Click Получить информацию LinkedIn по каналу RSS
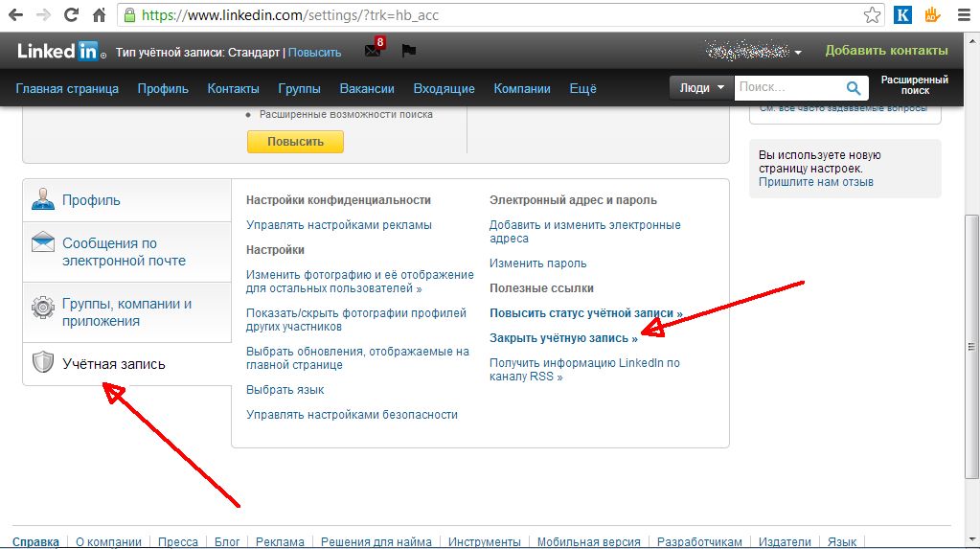 click(584, 370)
